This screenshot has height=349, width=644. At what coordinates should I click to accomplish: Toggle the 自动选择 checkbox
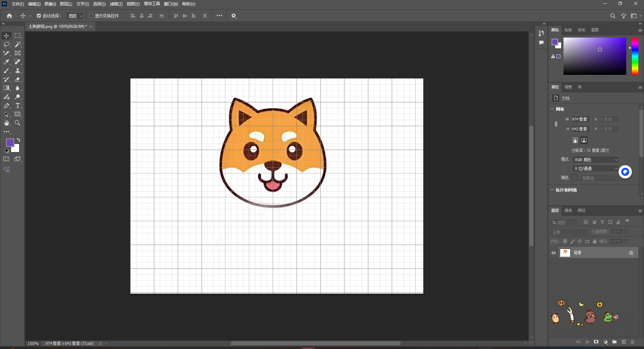pyautogui.click(x=39, y=16)
